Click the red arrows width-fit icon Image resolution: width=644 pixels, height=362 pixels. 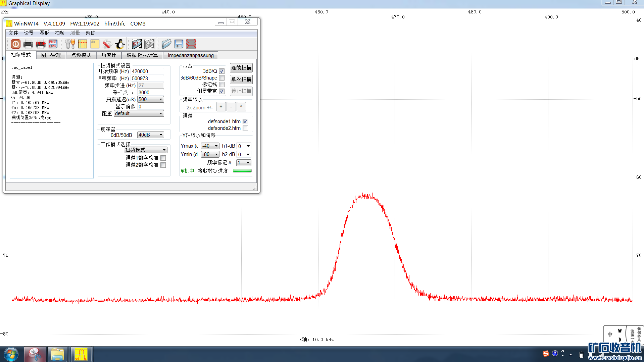click(191, 44)
